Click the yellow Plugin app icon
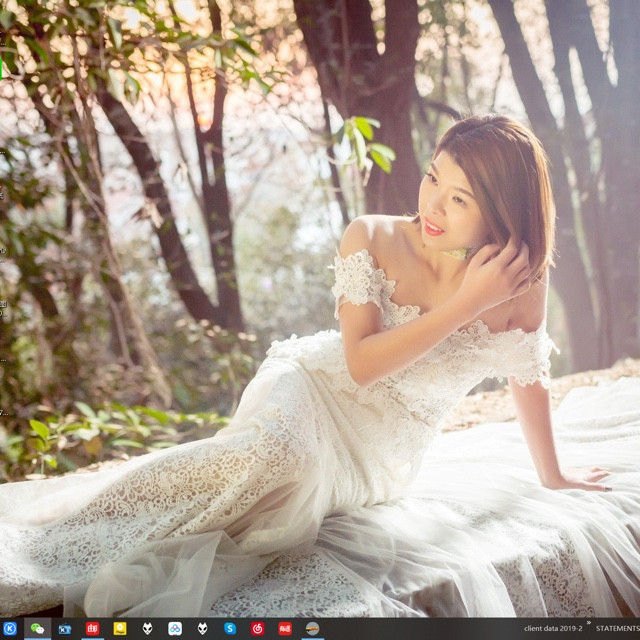This screenshot has height=640, width=640. pyautogui.click(x=120, y=629)
